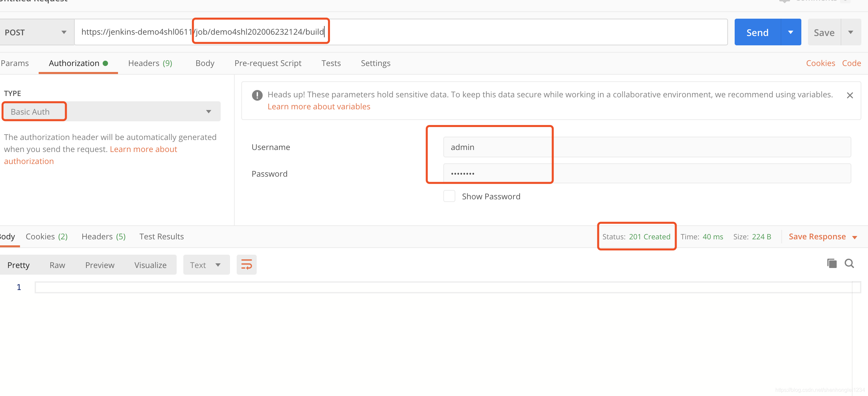Viewport: 868px width, 396px height.
Task: Open the Text format dropdown
Action: (x=206, y=265)
